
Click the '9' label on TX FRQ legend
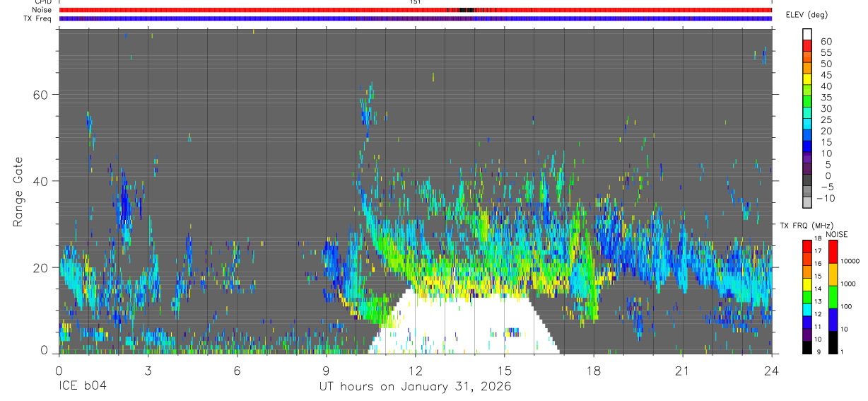(817, 351)
